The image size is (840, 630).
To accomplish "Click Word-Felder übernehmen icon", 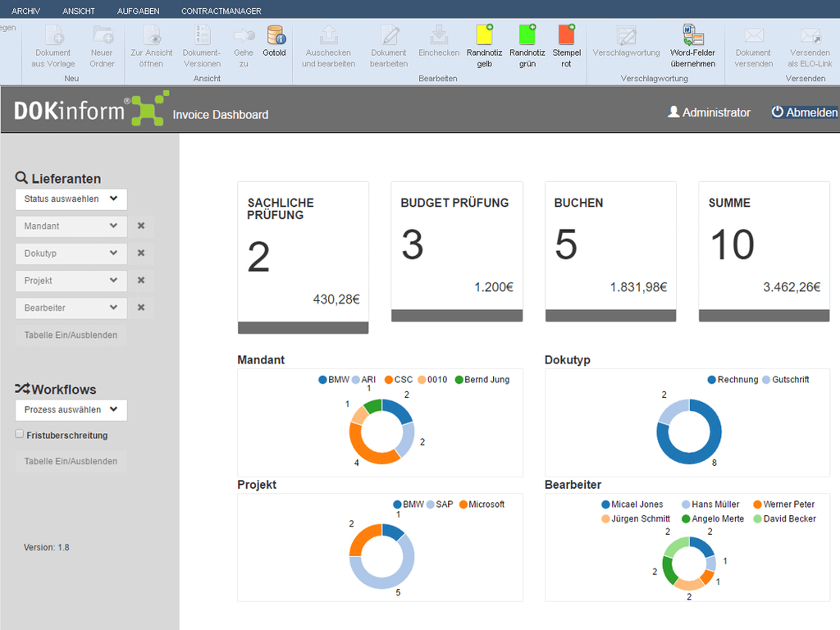I will tap(693, 34).
